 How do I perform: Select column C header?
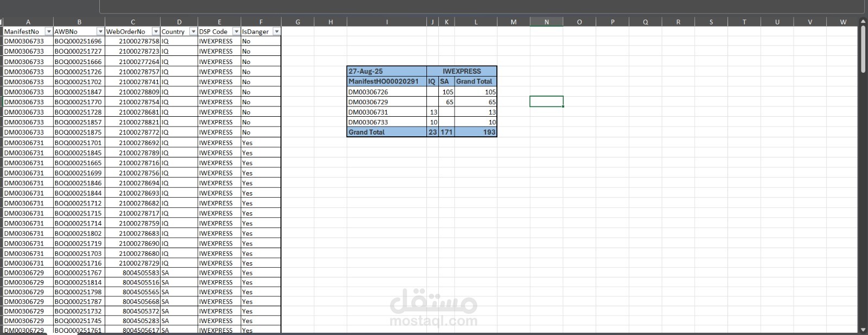[133, 22]
